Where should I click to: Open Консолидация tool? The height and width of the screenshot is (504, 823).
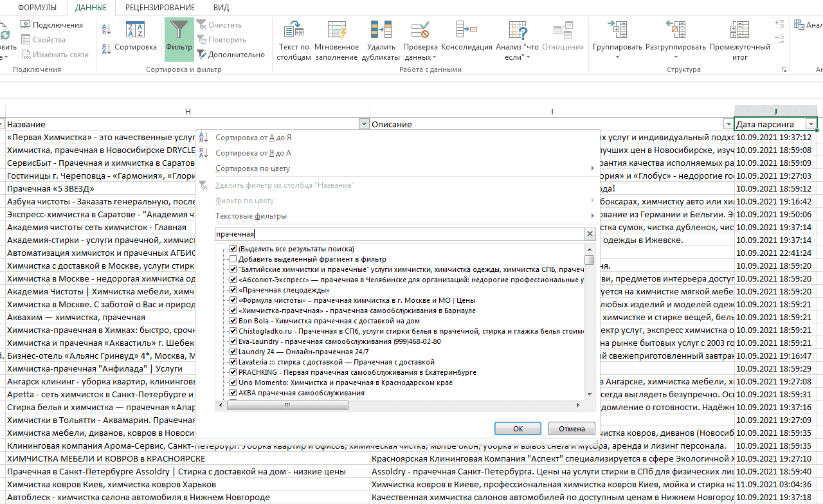[467, 36]
